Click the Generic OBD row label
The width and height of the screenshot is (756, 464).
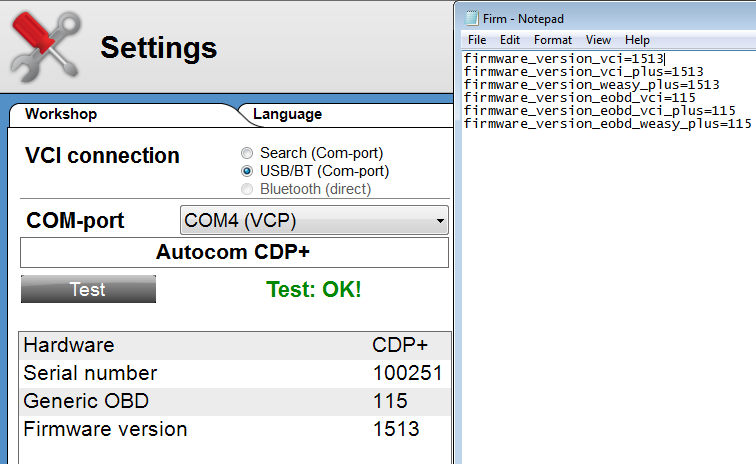(86, 401)
